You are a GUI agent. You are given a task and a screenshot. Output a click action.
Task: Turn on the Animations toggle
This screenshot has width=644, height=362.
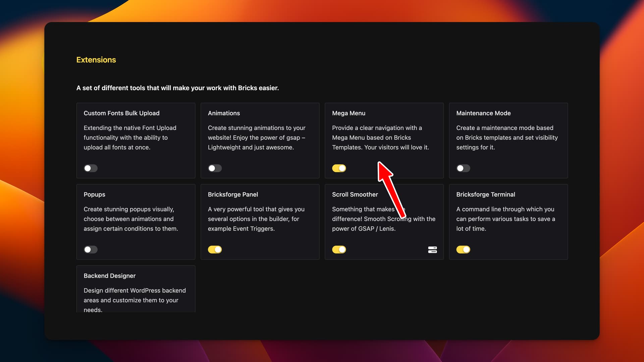[215, 168]
